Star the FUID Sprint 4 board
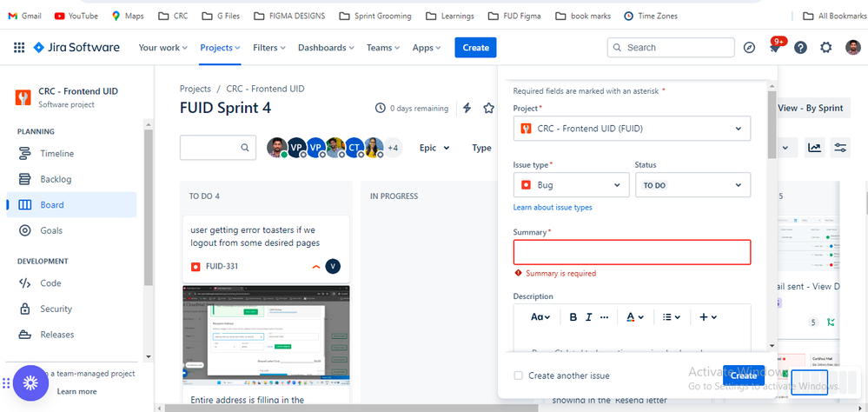 pos(488,108)
